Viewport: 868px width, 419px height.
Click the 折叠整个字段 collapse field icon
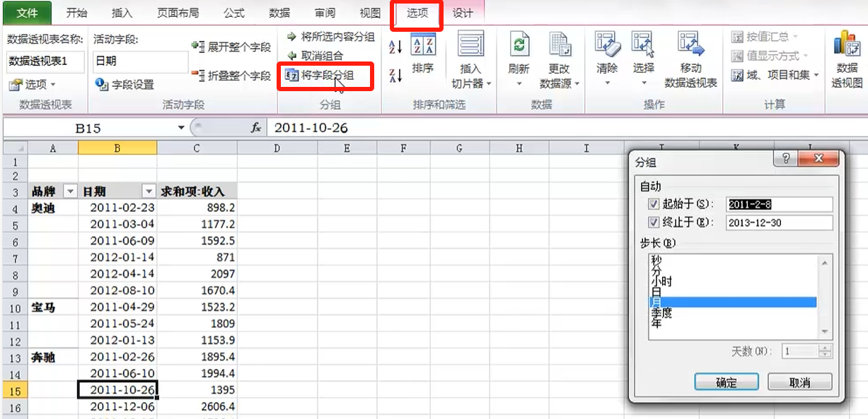point(197,75)
